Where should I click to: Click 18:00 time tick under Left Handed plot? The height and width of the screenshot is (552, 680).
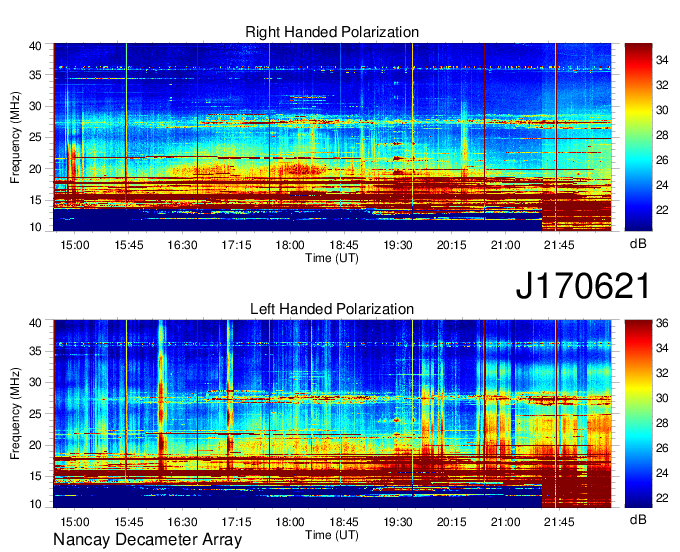[x=290, y=522]
